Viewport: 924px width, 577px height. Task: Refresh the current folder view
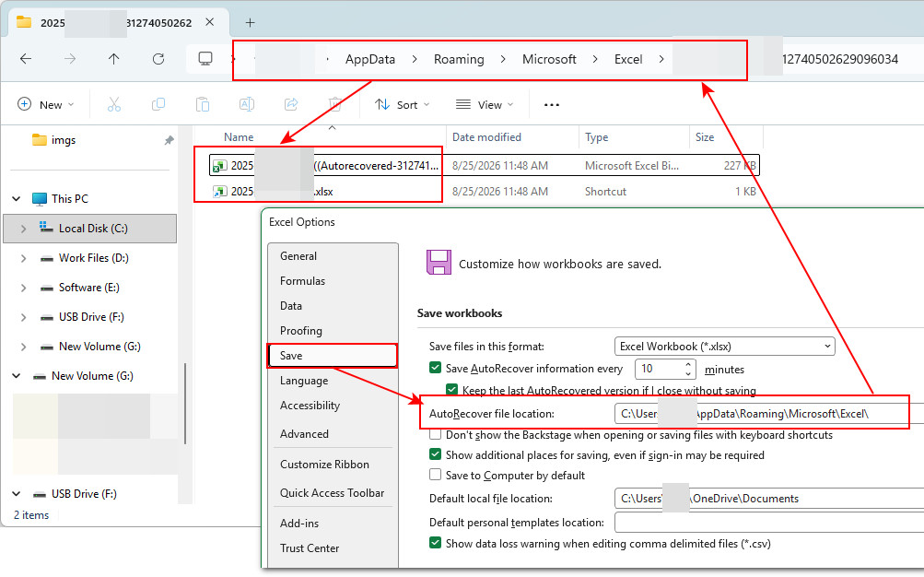coord(158,59)
